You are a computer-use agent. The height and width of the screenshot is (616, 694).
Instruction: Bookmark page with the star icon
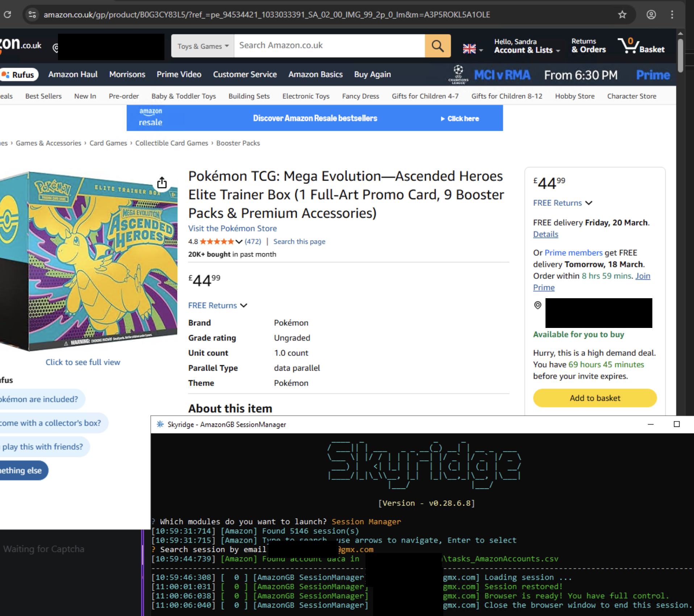[622, 14]
